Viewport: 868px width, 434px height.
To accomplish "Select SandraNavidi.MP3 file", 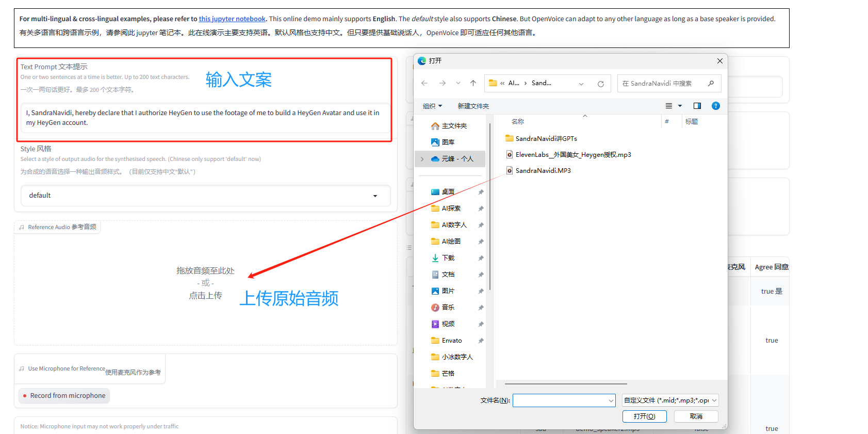I will tap(538, 170).
